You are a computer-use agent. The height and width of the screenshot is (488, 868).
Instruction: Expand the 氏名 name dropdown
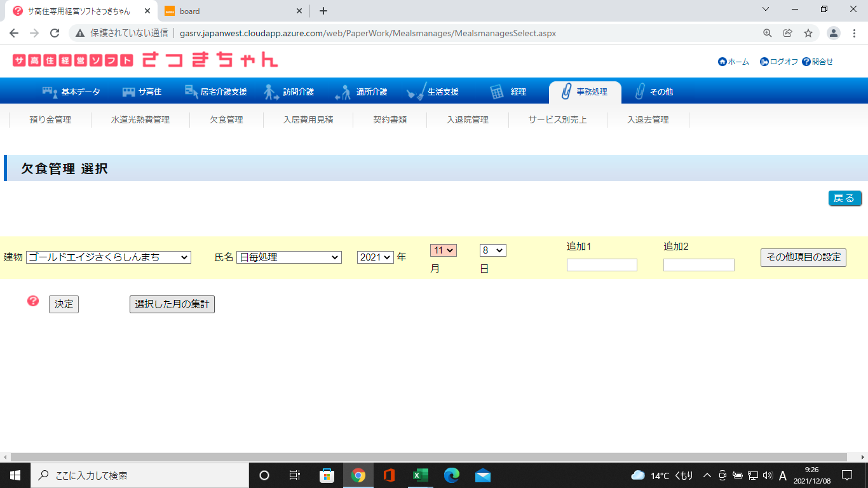coord(288,257)
